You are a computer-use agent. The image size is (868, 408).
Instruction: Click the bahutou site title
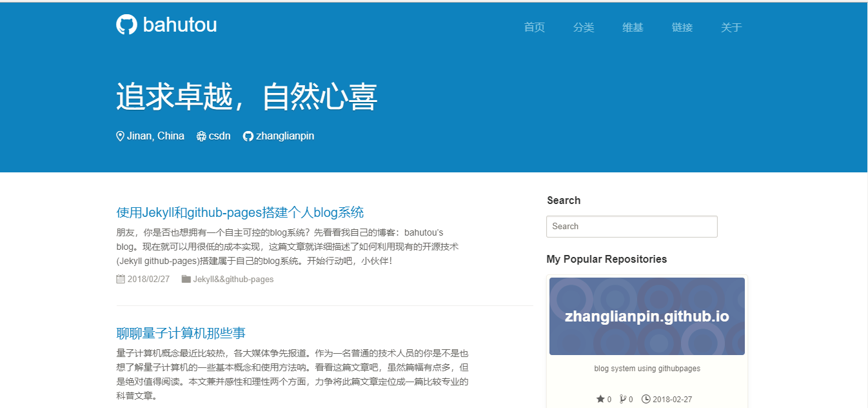179,25
